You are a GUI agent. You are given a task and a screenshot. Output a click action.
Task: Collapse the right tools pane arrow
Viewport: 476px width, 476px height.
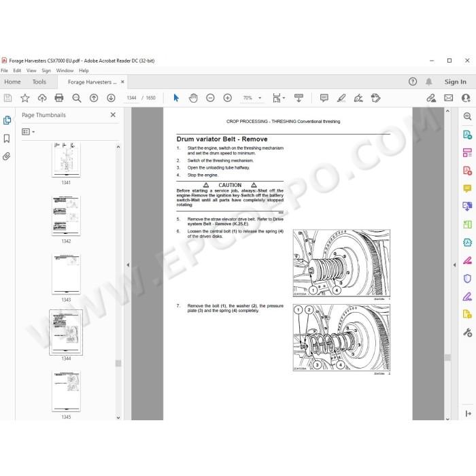[454, 265]
